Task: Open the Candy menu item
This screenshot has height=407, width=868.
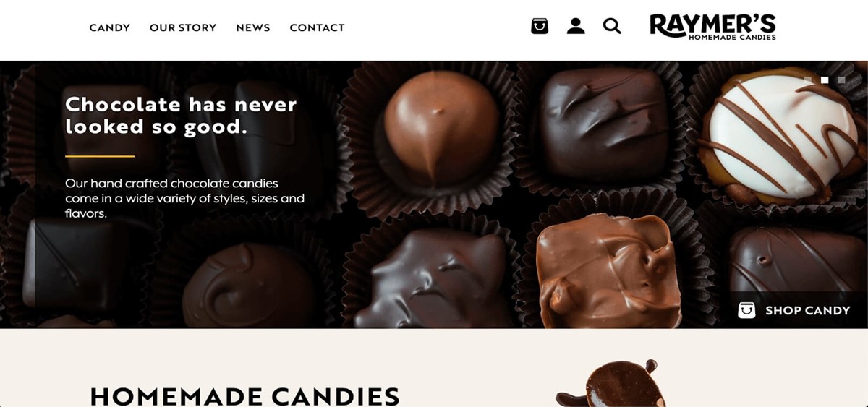Action: (110, 27)
